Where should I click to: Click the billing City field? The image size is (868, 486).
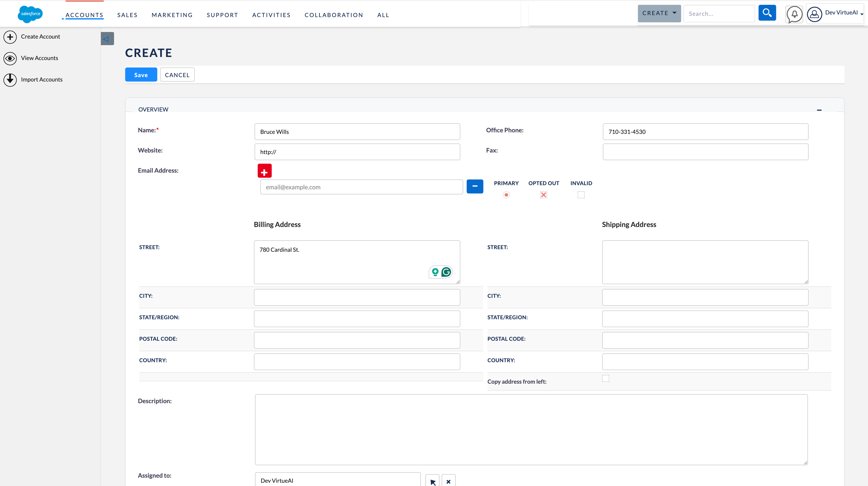(x=357, y=297)
